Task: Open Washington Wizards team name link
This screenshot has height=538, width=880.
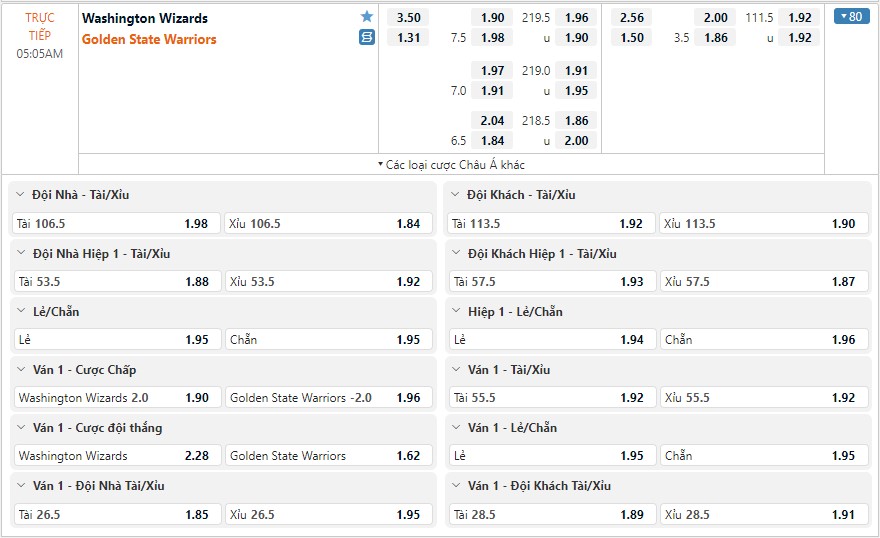Action: point(145,19)
